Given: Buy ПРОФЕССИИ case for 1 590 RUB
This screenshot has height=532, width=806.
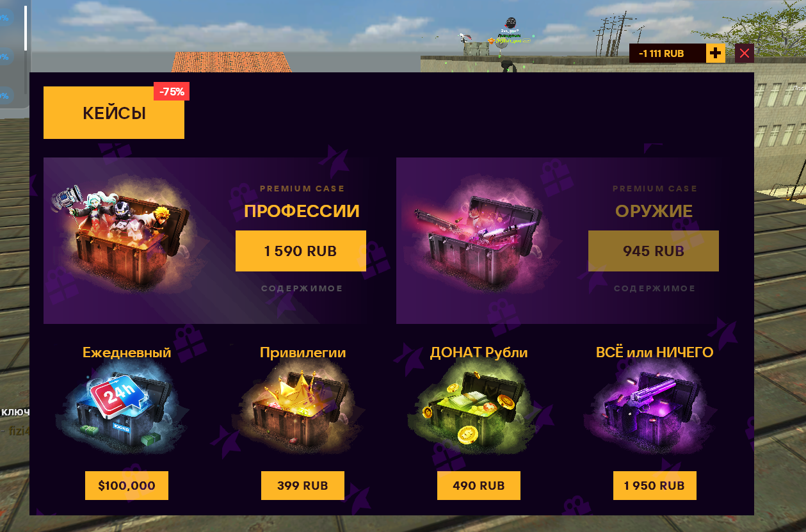Looking at the screenshot, I should (301, 251).
